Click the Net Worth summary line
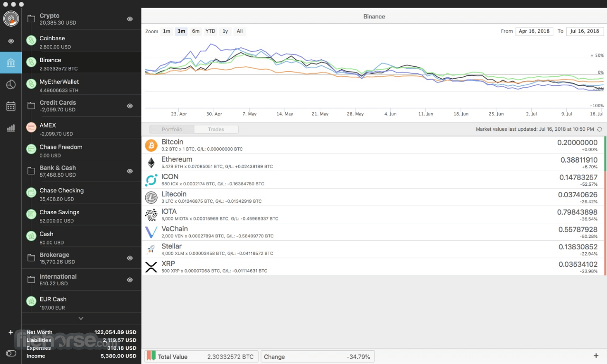Screen dimensions: 607x364 pyautogui.click(x=81, y=332)
